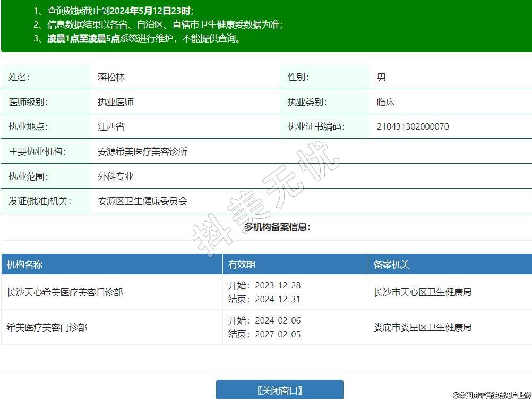This screenshot has height=399, width=532.
Task: Click the 临床 practice category value
Action: coord(385,102)
